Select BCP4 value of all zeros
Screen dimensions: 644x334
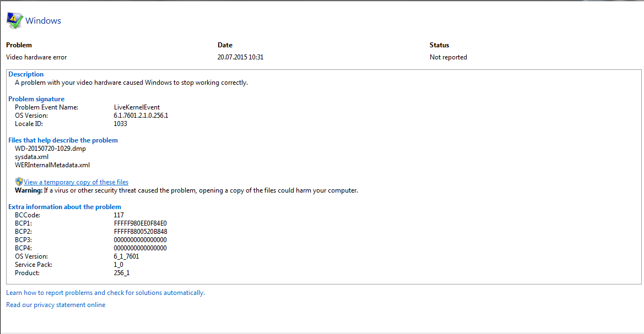click(x=140, y=248)
